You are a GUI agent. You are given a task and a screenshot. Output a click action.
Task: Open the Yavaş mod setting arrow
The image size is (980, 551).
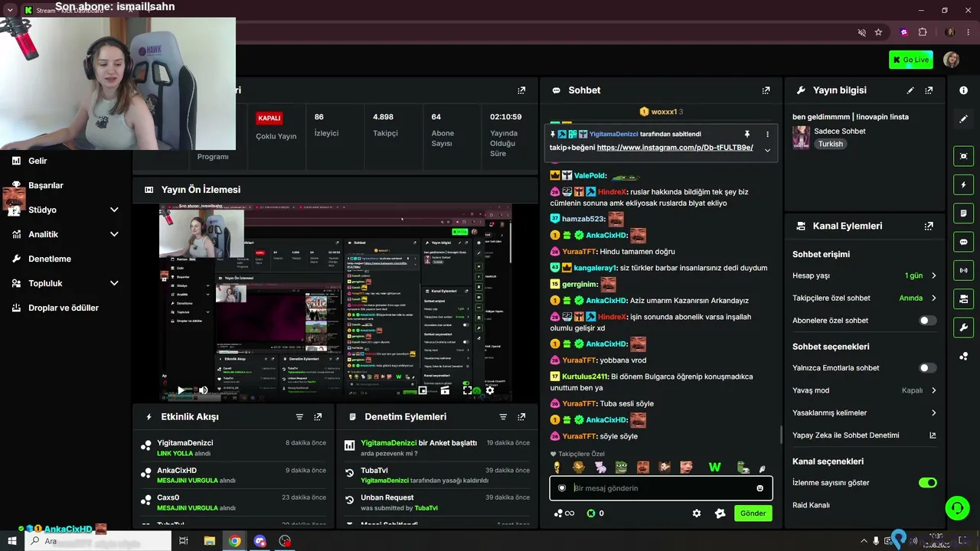coord(933,390)
